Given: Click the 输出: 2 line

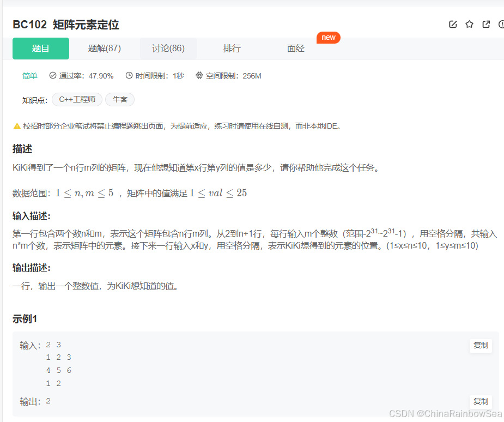Looking at the screenshot, I should tap(35, 401).
